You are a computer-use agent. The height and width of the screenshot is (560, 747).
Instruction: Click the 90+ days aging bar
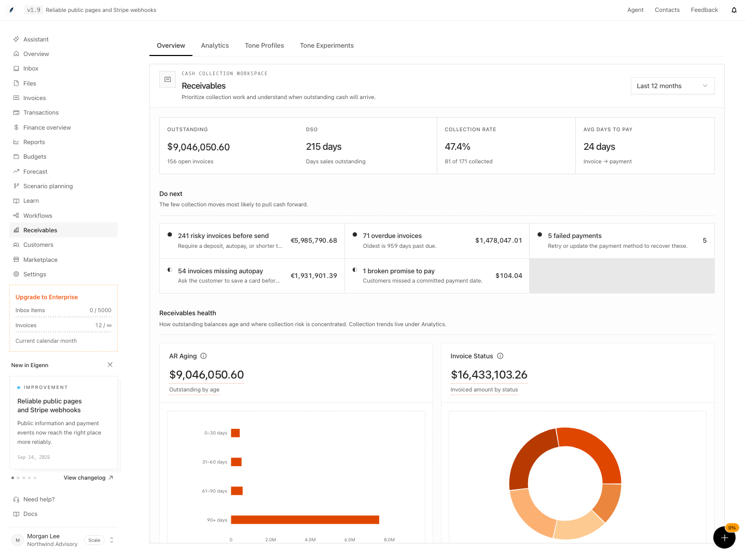305,520
